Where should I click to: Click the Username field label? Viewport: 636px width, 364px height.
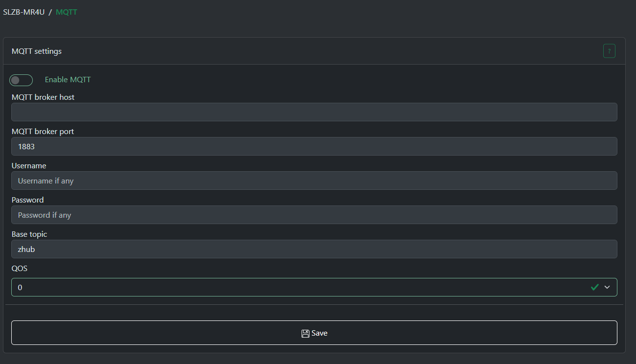click(29, 165)
